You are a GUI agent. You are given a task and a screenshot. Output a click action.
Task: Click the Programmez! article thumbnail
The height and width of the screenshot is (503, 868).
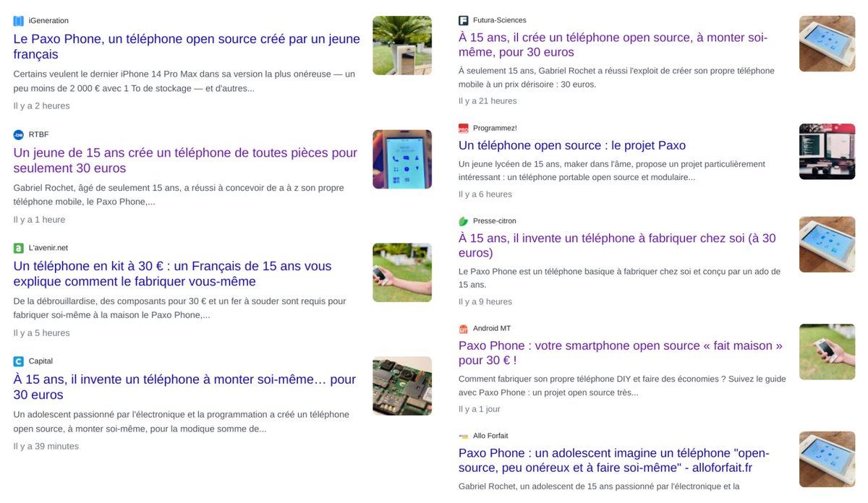[827, 151]
